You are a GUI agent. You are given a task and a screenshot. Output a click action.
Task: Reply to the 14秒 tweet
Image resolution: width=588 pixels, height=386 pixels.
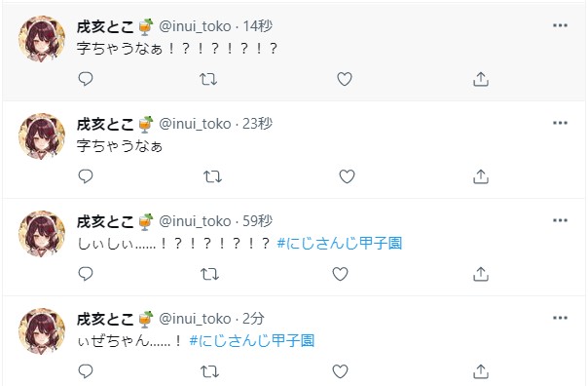click(x=86, y=79)
